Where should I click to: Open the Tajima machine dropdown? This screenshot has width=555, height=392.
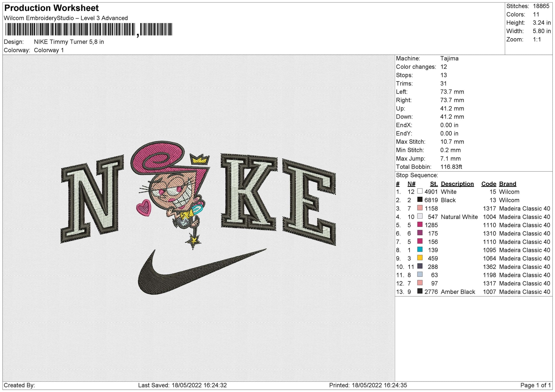click(449, 58)
